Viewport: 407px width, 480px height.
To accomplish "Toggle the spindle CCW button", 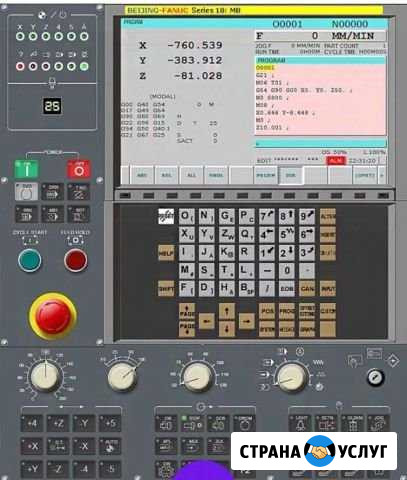I will (218, 423).
